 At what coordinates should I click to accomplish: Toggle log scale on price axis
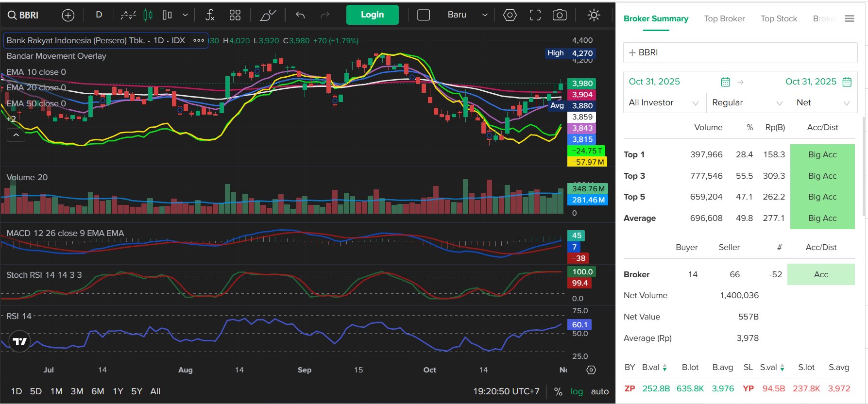[577, 391]
